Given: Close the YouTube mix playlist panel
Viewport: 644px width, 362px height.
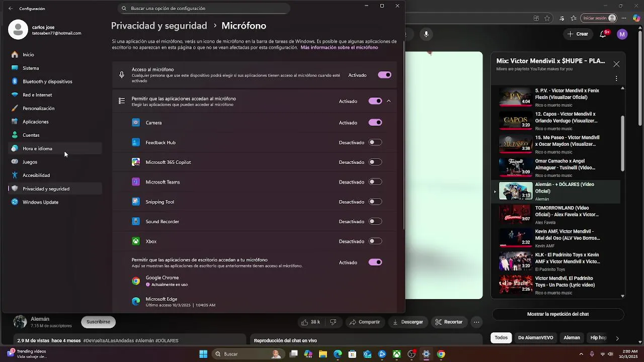Looking at the screenshot, I should (x=616, y=64).
